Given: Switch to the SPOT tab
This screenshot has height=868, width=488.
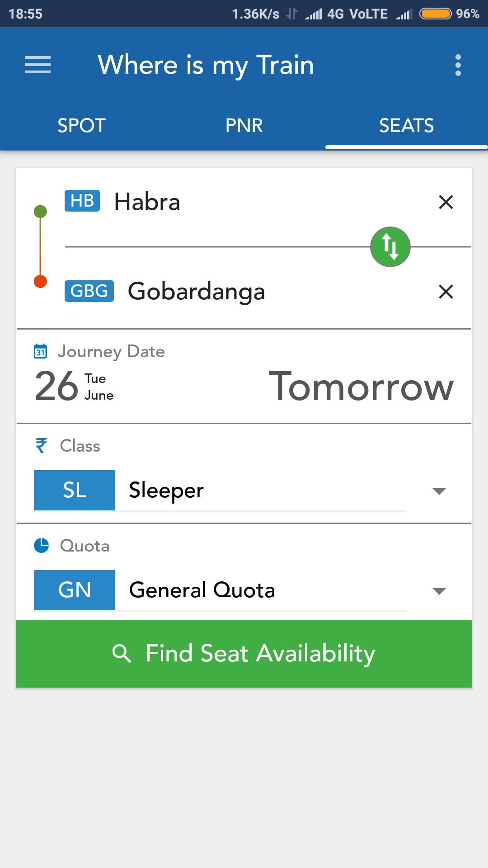Looking at the screenshot, I should [x=81, y=125].
